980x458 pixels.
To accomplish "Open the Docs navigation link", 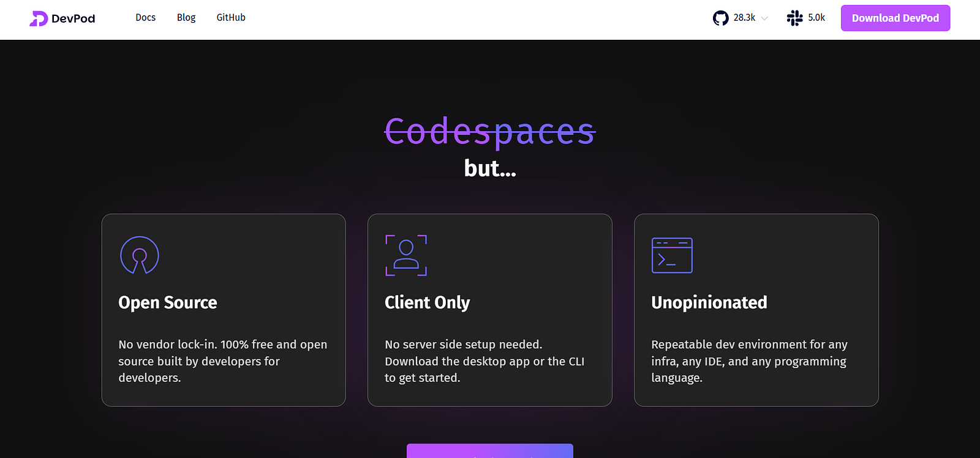I will pos(146,18).
